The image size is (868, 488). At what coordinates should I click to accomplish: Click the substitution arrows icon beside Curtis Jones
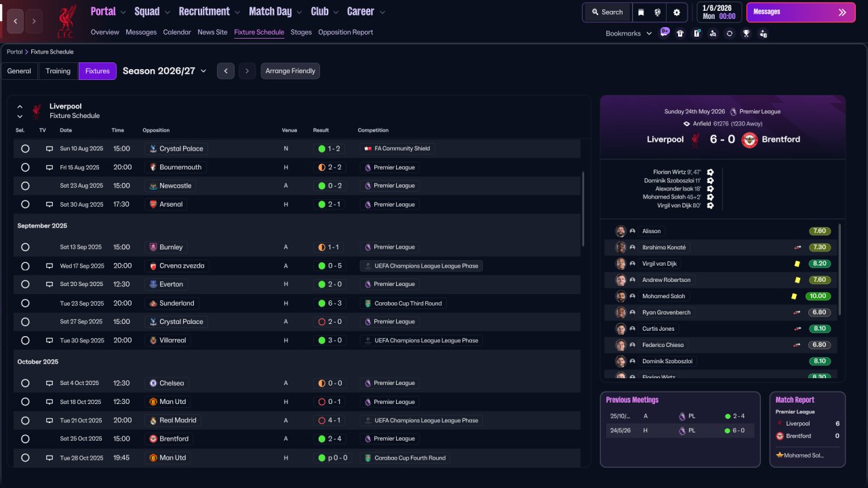(x=797, y=329)
